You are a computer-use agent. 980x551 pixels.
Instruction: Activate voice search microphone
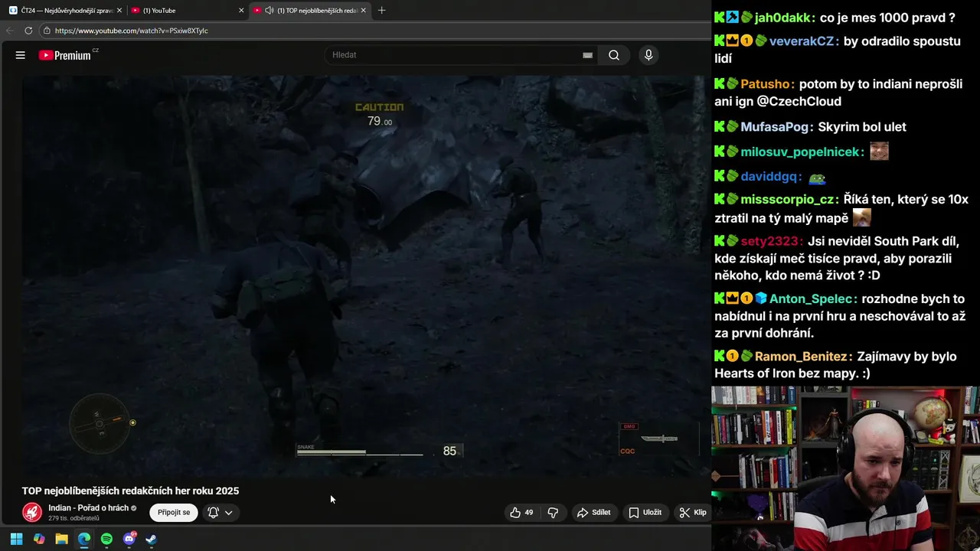tap(648, 55)
